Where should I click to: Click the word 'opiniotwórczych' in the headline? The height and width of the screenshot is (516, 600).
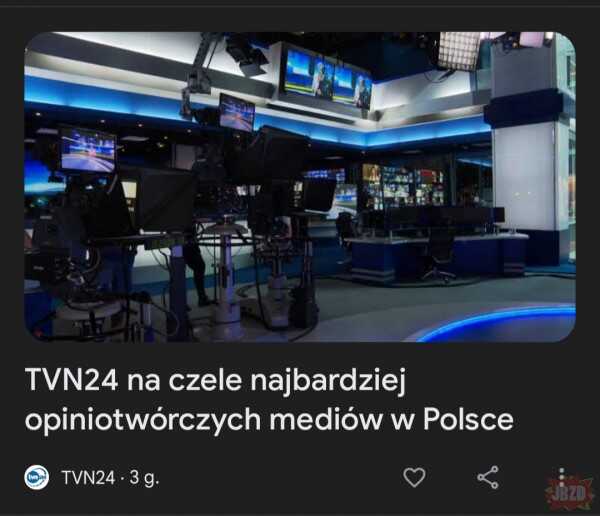tap(143, 420)
